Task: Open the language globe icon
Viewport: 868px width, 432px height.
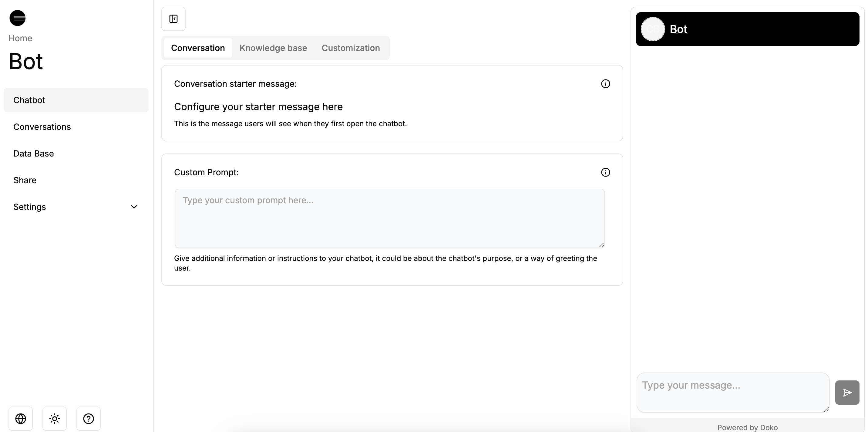Action: point(21,419)
